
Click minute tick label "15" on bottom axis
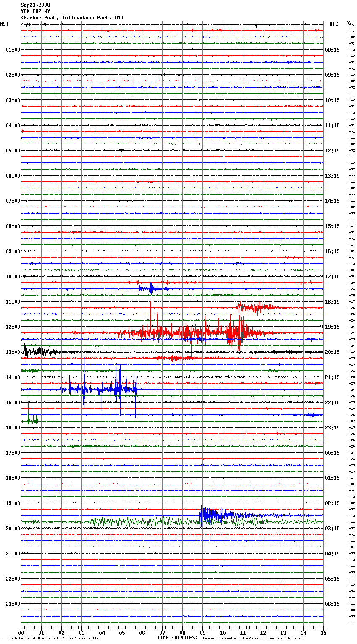coord(323,633)
